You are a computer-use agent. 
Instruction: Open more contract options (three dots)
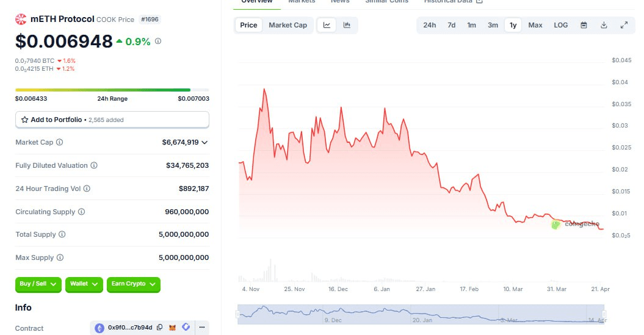click(x=202, y=328)
